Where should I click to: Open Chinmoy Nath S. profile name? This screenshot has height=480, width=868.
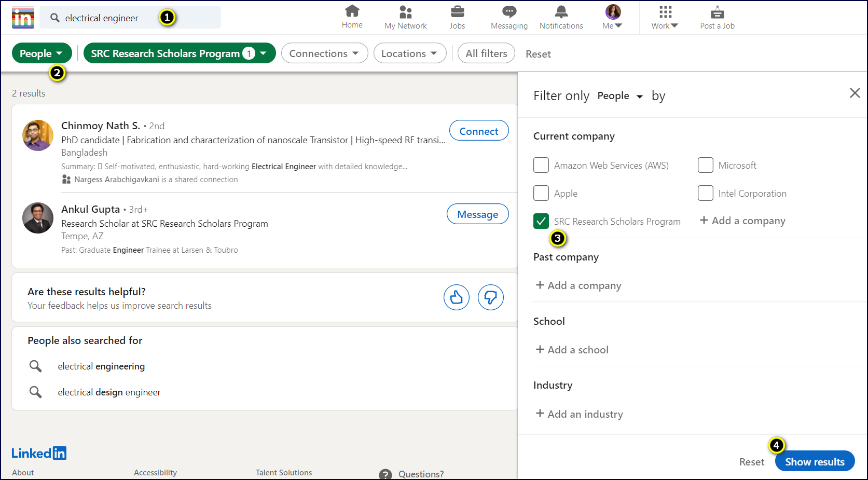pyautogui.click(x=101, y=126)
